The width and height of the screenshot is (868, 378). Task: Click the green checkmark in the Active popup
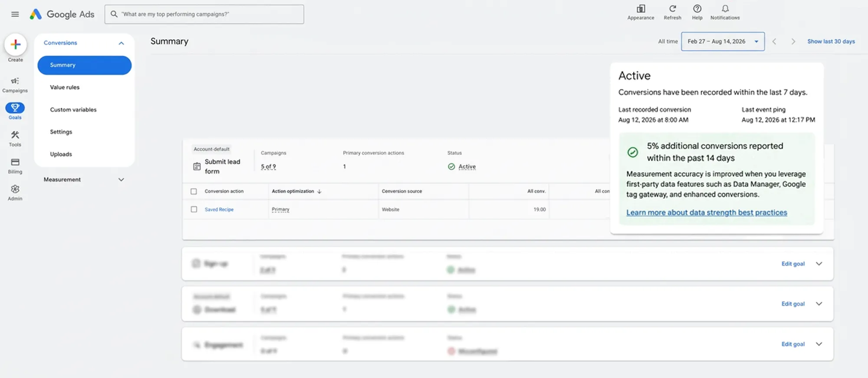tap(633, 152)
